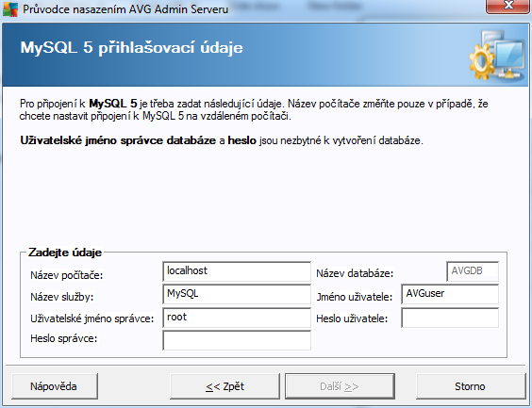Cancel the wizard with Storno
Screen dimensions: 532x408
pyautogui.click(x=471, y=386)
